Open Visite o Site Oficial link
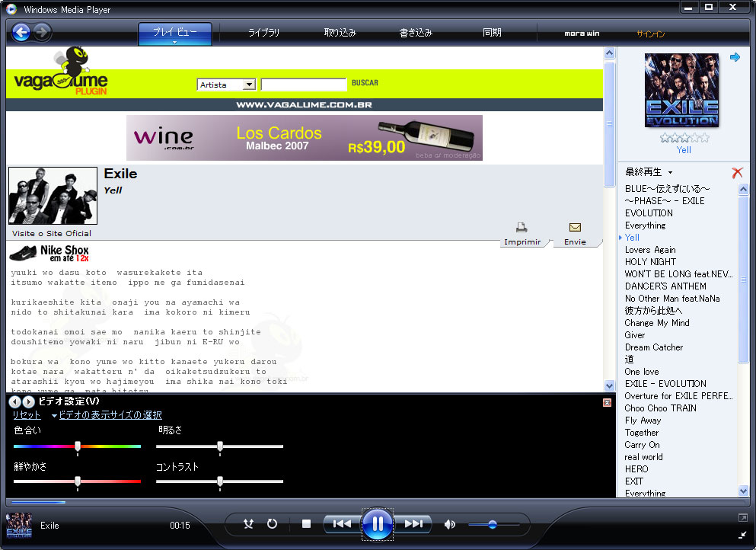This screenshot has width=756, height=550. click(x=52, y=234)
